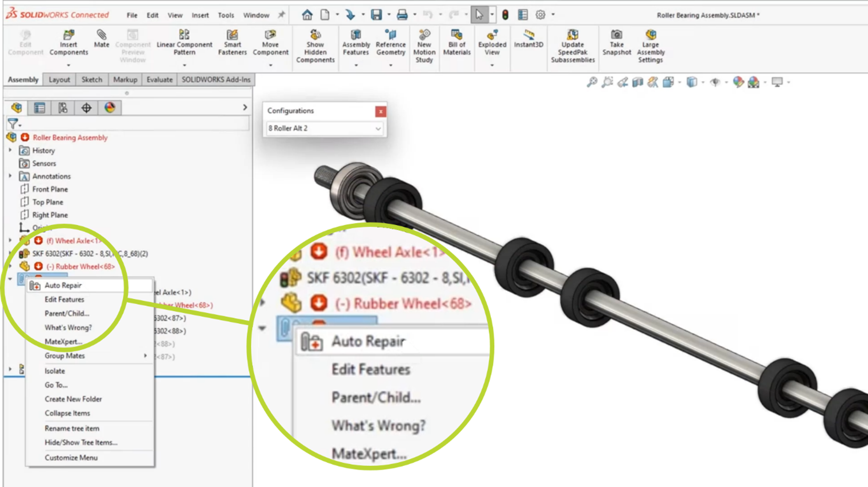
Task: Expand the Rubber Wheel<68> component
Action: pos(10,266)
